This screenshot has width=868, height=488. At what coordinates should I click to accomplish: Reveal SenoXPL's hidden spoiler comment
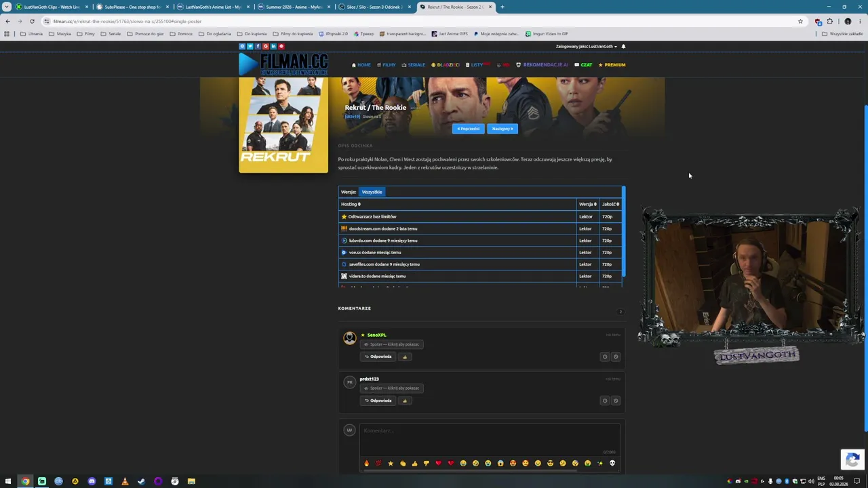391,344
